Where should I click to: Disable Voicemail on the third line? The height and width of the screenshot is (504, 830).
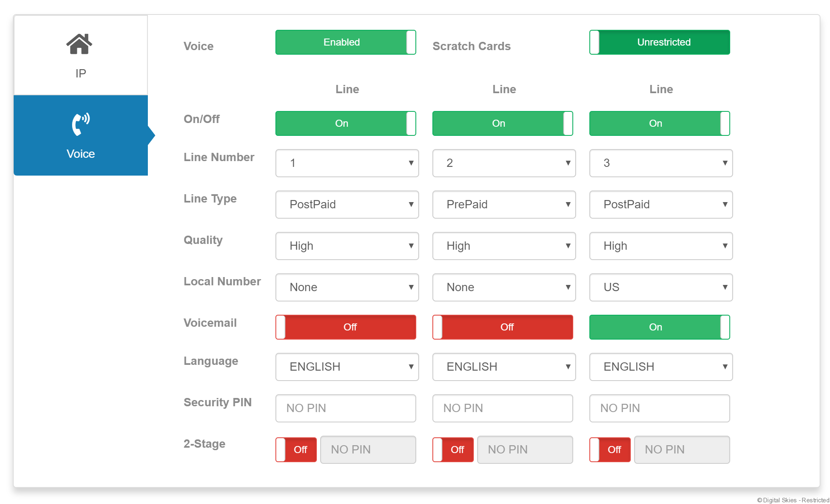(x=659, y=327)
